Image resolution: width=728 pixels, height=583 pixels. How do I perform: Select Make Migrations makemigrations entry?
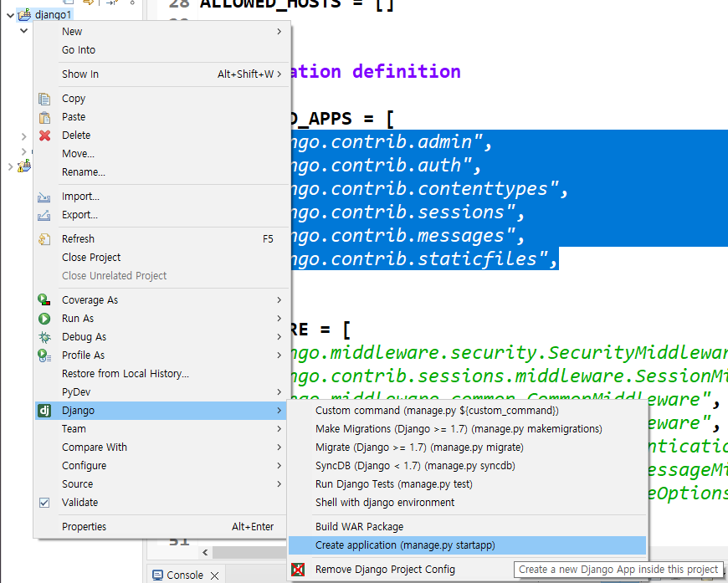[x=467, y=429]
